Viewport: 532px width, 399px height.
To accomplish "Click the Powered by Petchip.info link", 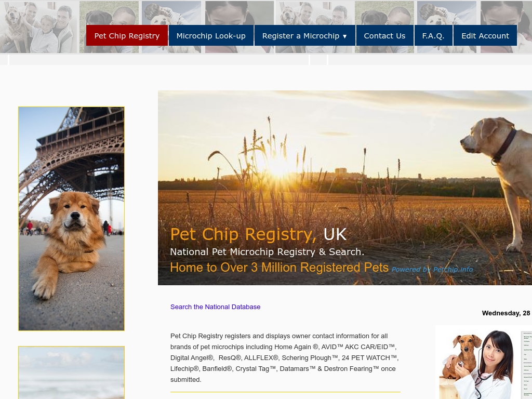I will 432,270.
